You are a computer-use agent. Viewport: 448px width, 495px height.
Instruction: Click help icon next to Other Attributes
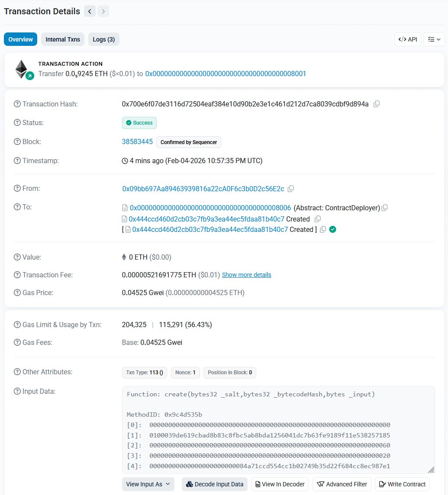(17, 372)
